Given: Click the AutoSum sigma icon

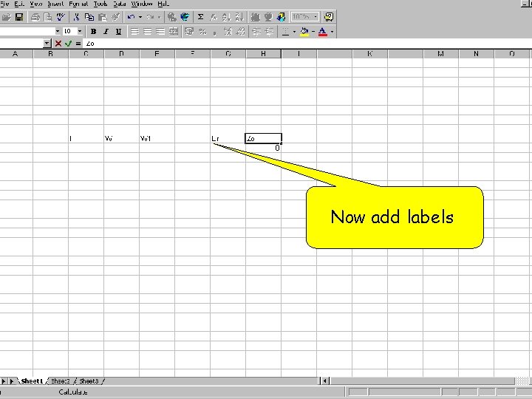Looking at the screenshot, I should point(200,17).
